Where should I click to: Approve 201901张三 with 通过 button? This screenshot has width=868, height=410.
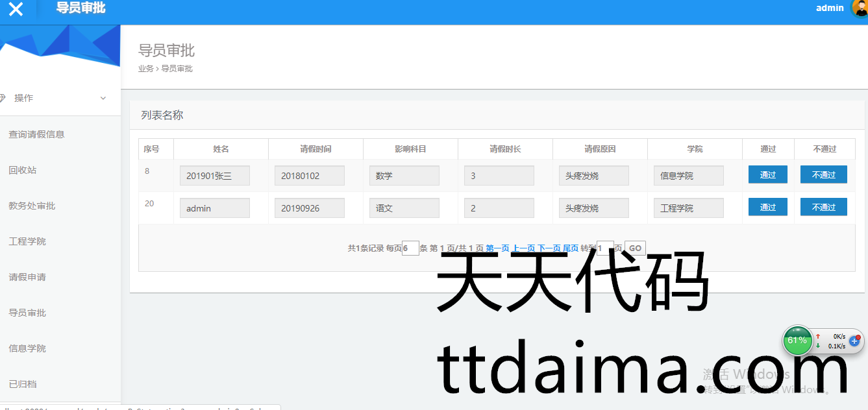coord(767,175)
